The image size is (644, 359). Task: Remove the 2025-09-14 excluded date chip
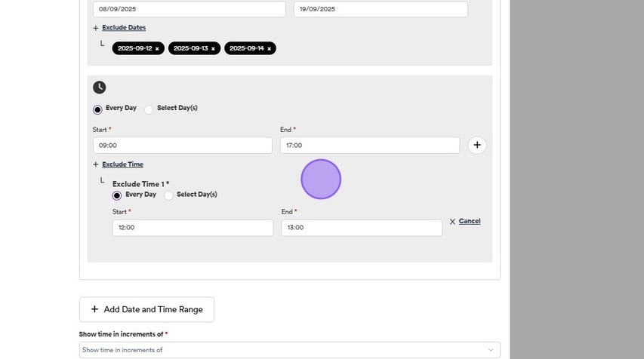point(269,48)
